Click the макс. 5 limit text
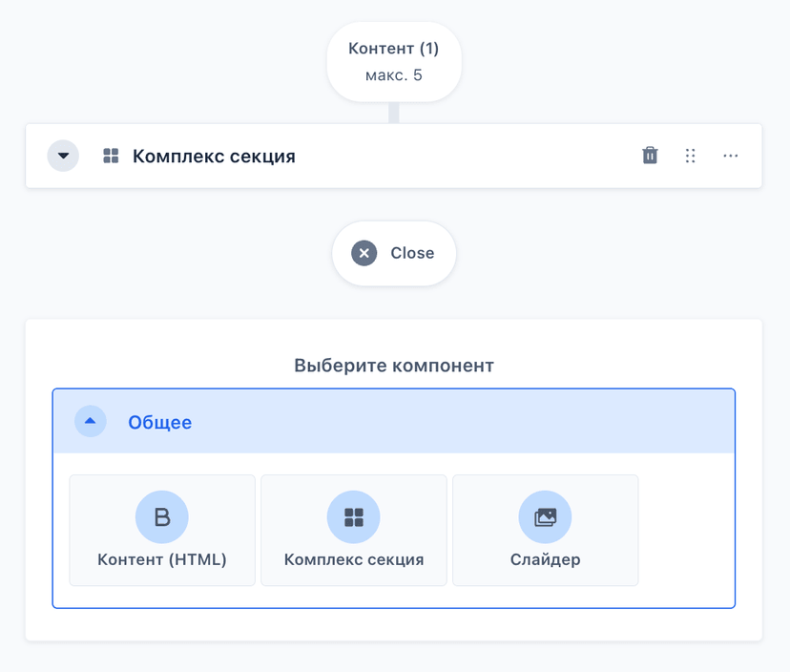The width and height of the screenshot is (790, 672). (x=394, y=74)
